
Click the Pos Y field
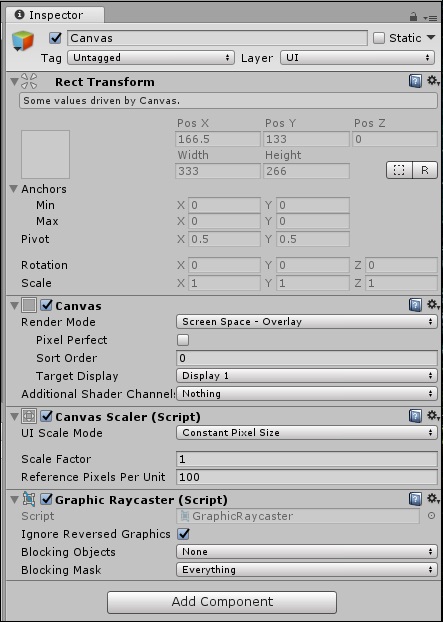click(306, 139)
